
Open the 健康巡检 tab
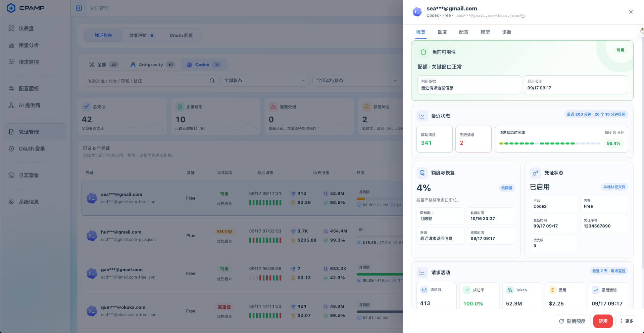(x=141, y=35)
